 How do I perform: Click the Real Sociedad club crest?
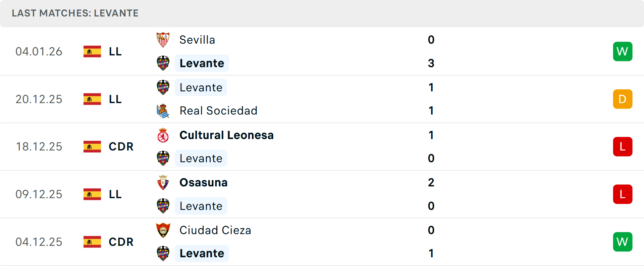point(163,111)
